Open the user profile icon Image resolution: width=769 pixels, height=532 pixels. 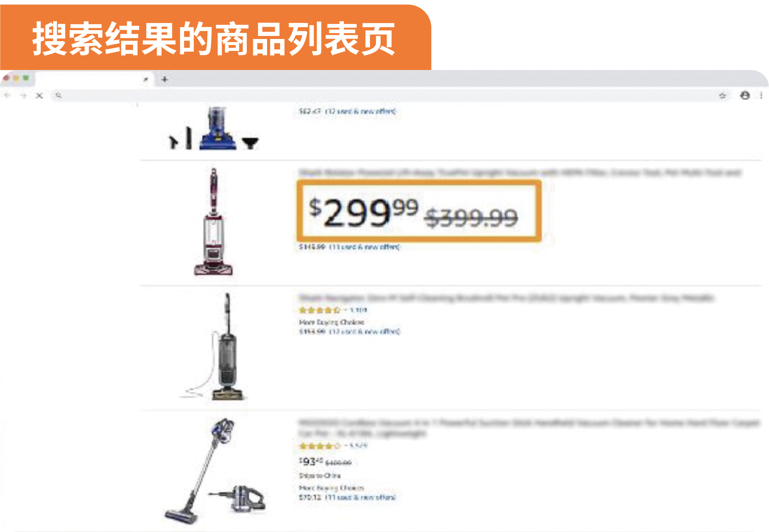click(x=745, y=95)
